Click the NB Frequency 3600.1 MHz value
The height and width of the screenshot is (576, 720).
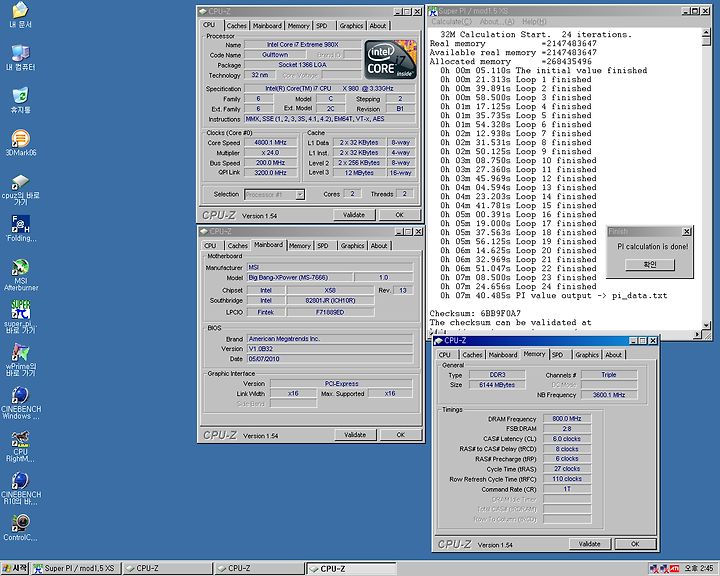(x=609, y=395)
